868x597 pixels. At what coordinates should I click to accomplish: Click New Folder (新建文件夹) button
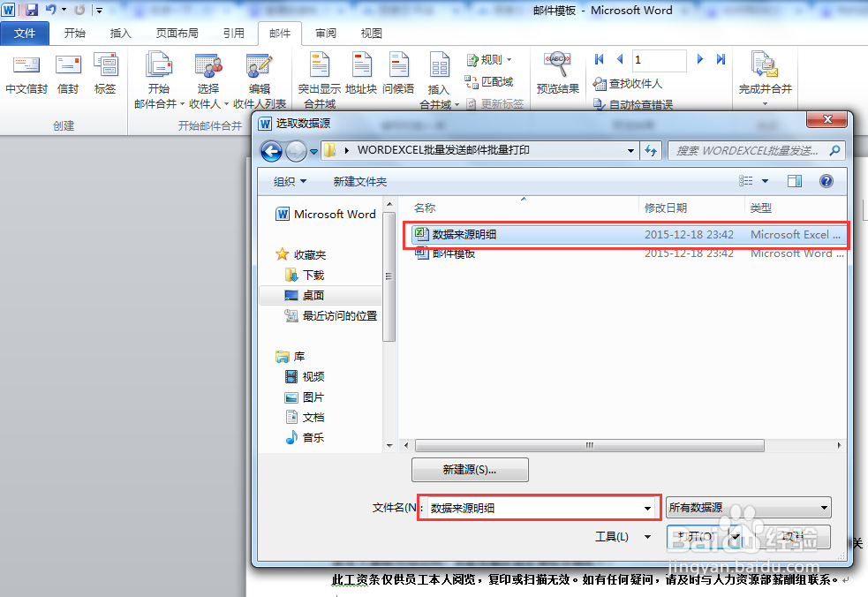pyautogui.click(x=359, y=182)
